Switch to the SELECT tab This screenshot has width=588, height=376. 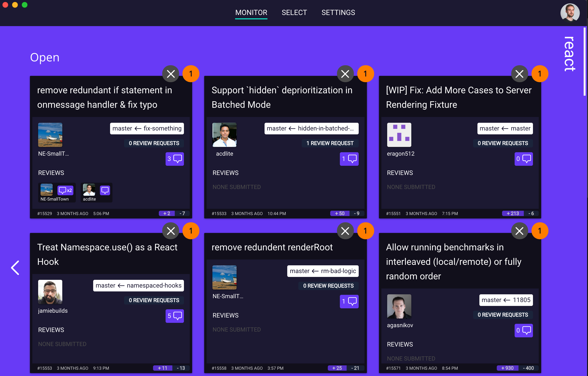(294, 13)
